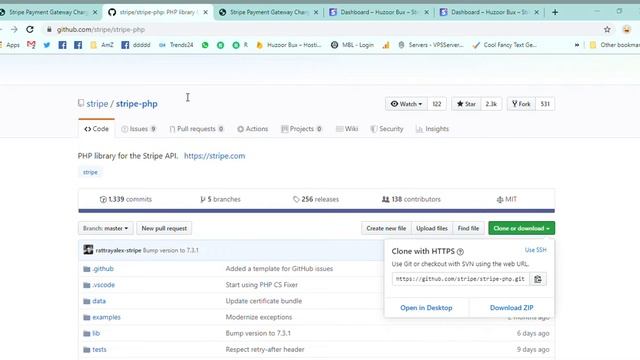640x360 pixels.
Task: Follow the https://stripe.com link
Action: pyautogui.click(x=214, y=156)
